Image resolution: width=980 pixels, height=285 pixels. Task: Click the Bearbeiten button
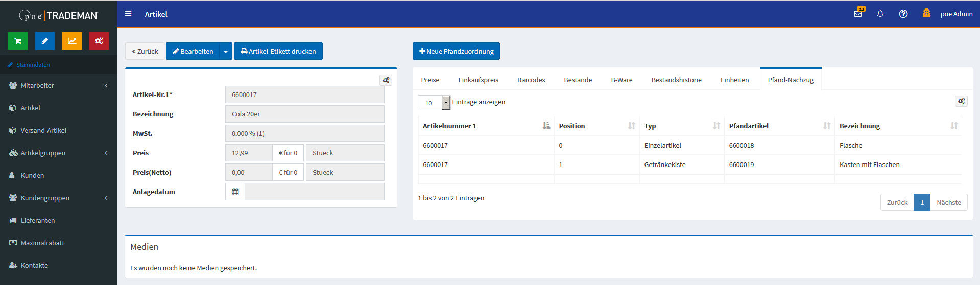[x=193, y=51]
